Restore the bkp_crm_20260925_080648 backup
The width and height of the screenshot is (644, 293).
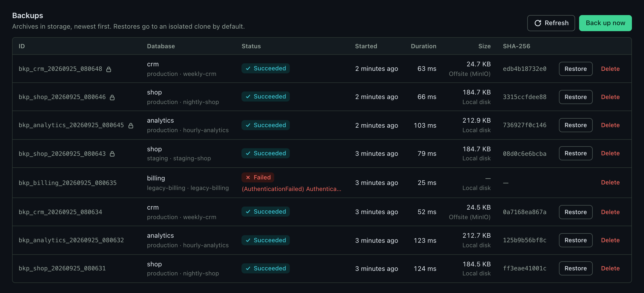(576, 69)
